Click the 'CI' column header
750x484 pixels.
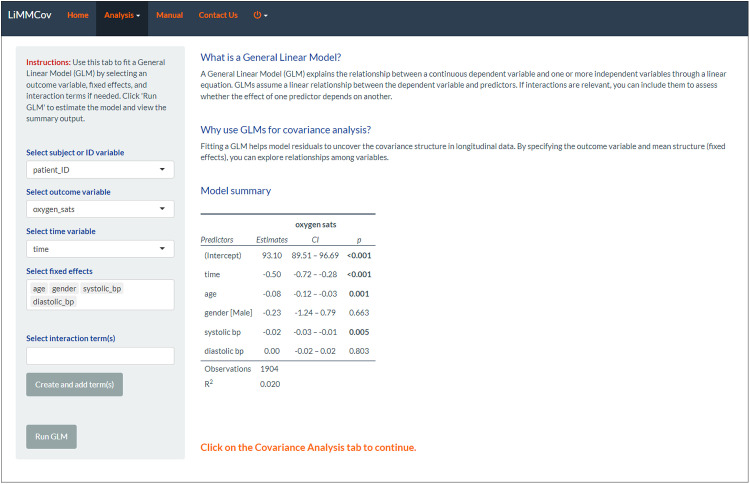pos(315,240)
